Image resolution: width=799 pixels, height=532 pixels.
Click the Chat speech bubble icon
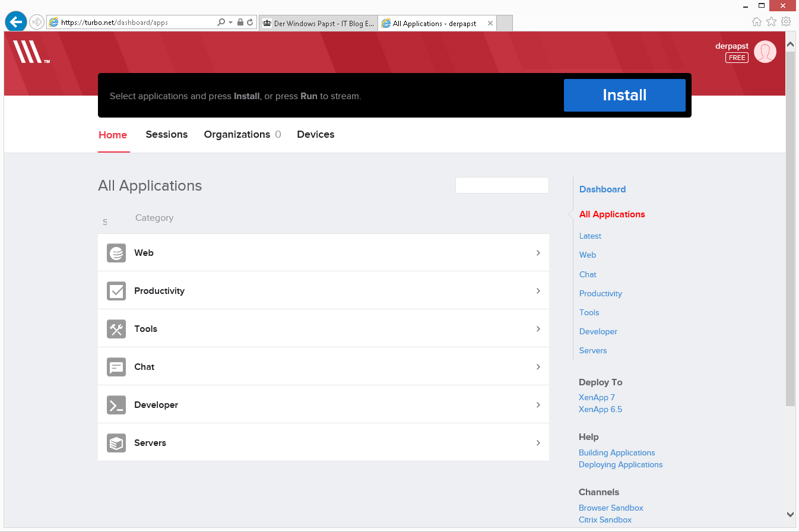(116, 367)
